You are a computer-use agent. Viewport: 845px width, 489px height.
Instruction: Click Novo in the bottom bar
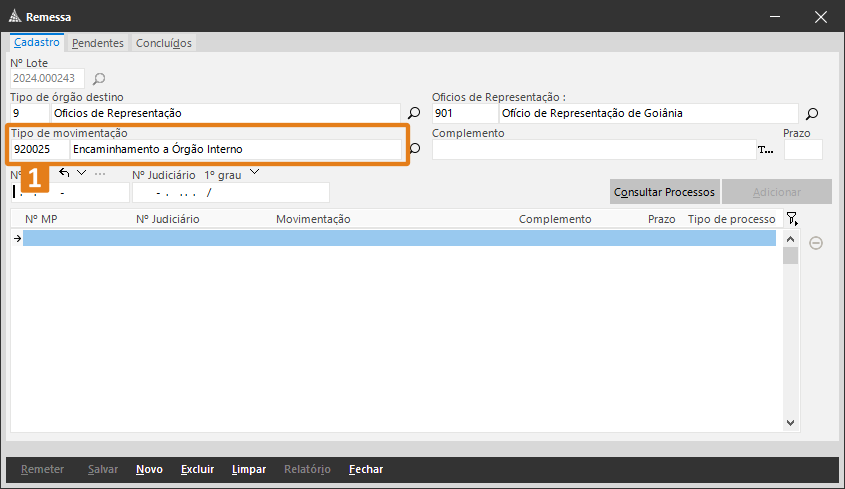click(149, 470)
